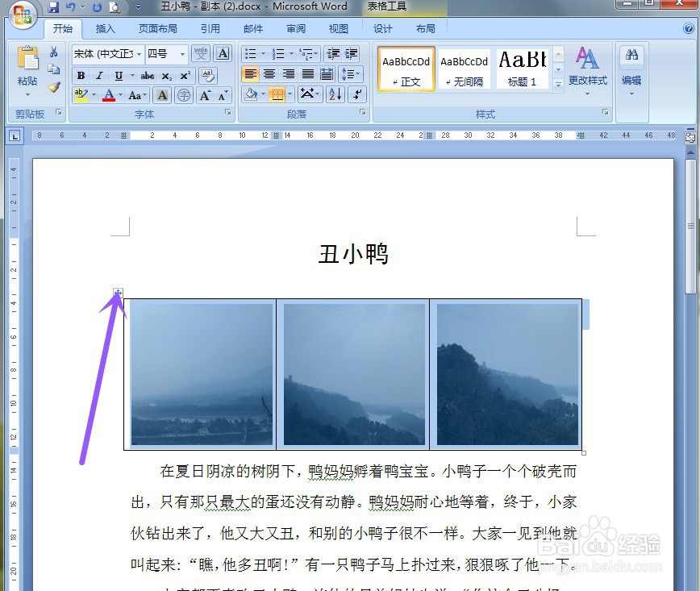Toggle bulleted list formatting
This screenshot has height=591, width=700.
pos(250,53)
